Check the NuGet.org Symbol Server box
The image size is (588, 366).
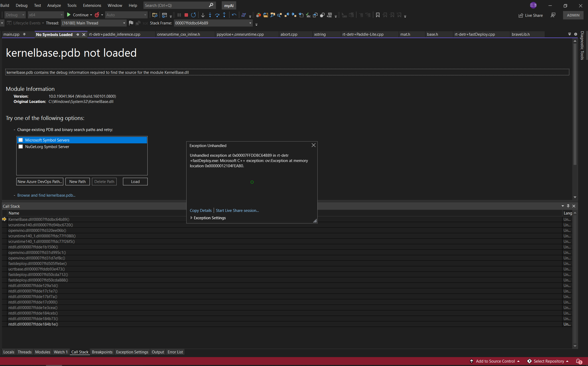(21, 147)
